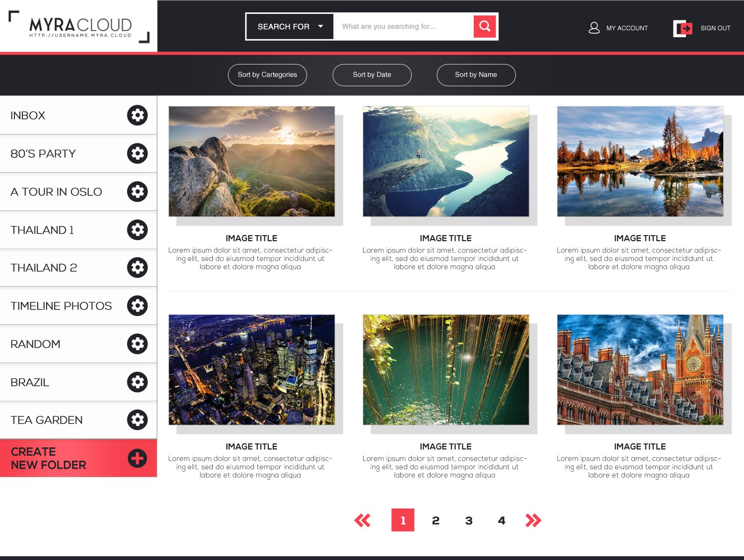744x560 pixels.
Task: Open the night city skyline thumbnail
Action: [251, 370]
